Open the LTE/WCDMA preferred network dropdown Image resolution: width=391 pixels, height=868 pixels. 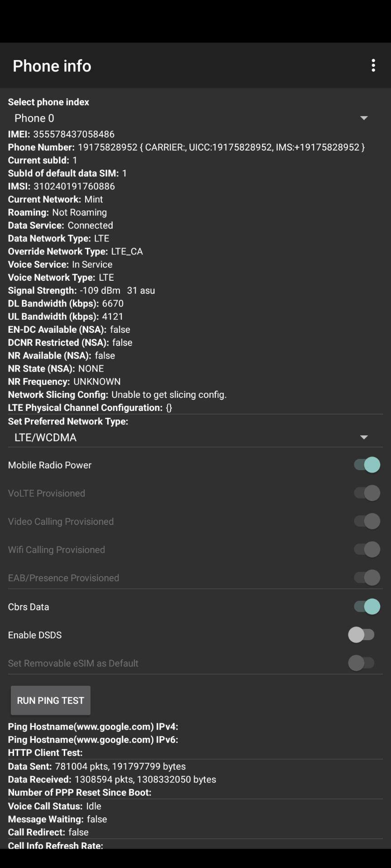[190, 437]
